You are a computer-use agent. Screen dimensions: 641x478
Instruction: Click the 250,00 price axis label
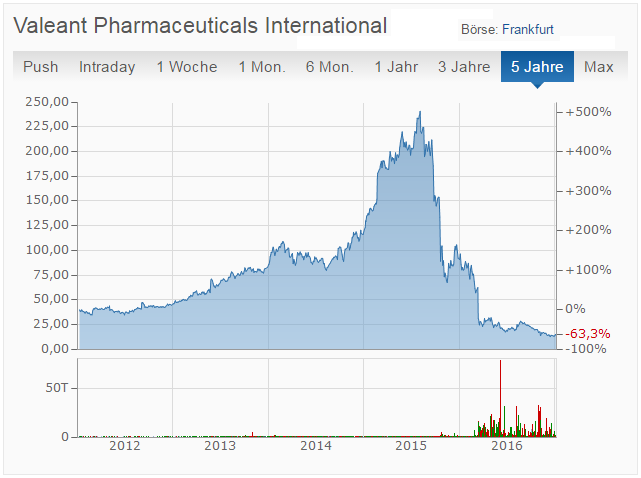tap(47, 102)
